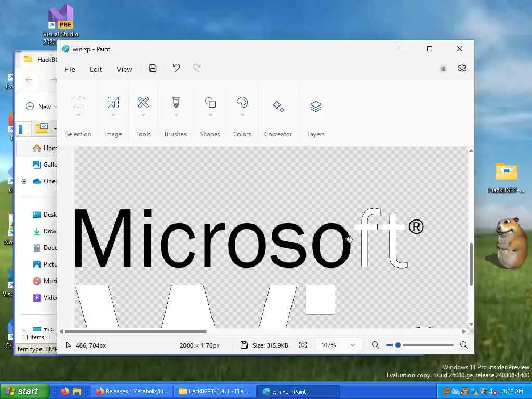Open the Edit menu in Paint

[96, 69]
